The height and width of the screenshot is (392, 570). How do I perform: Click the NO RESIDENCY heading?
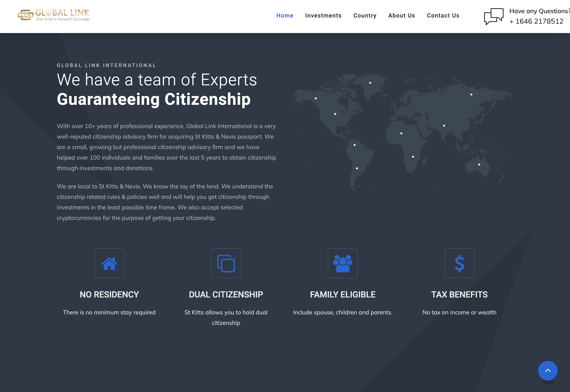point(109,295)
